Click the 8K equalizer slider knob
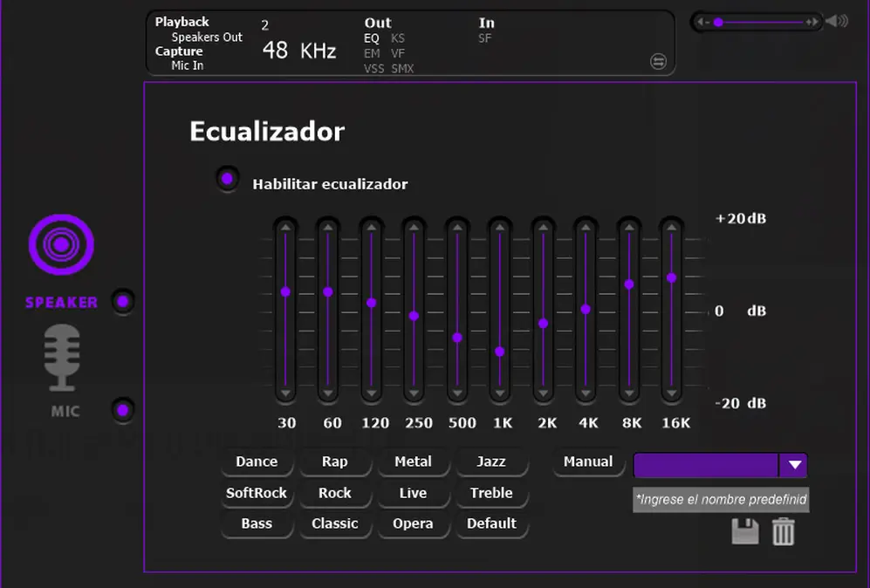 pos(629,284)
